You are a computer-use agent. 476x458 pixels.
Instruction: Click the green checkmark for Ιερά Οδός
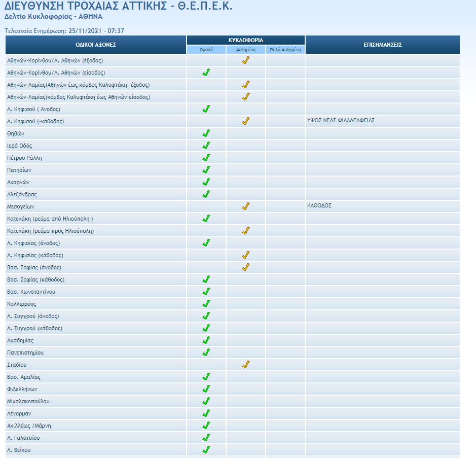[x=206, y=146]
